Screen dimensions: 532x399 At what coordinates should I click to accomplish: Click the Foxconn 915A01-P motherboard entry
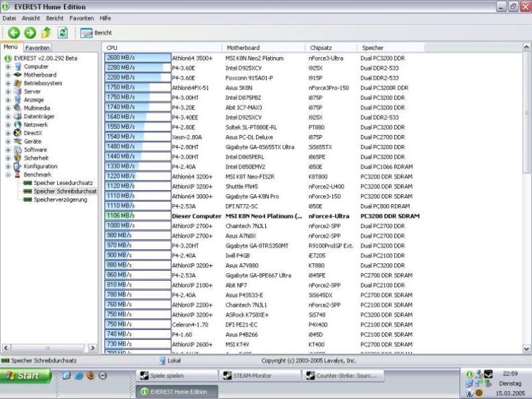click(x=249, y=78)
